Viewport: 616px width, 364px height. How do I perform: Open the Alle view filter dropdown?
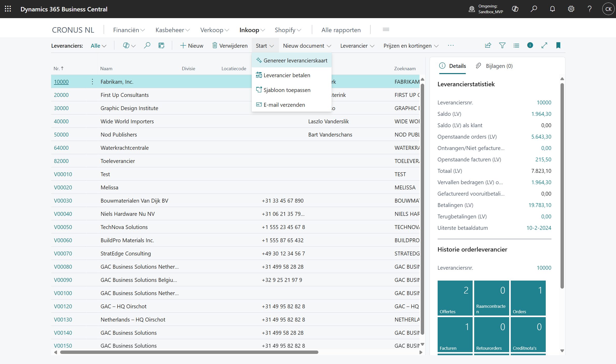coord(98,46)
